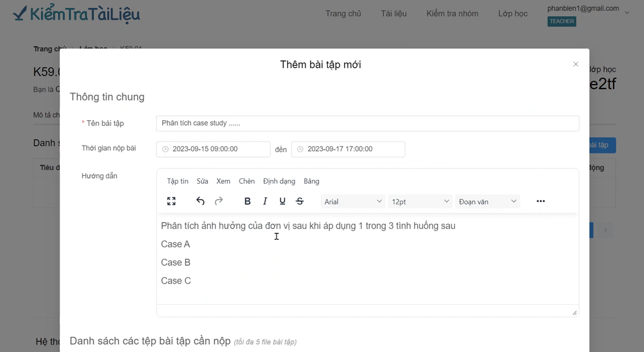This screenshot has height=352, width=644.
Task: Open the Sửa editor menu
Action: tap(202, 181)
